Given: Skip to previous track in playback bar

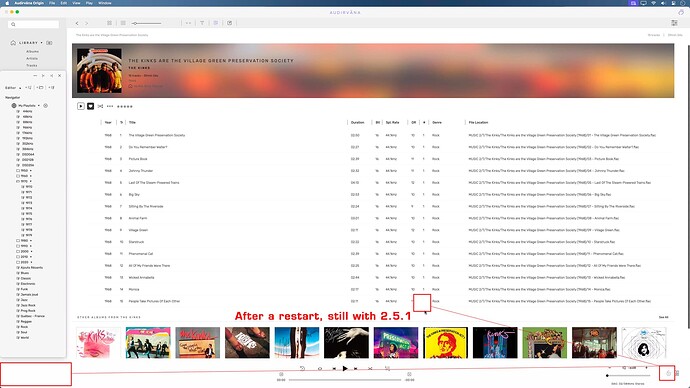Looking at the screenshot, I should click(334, 369).
